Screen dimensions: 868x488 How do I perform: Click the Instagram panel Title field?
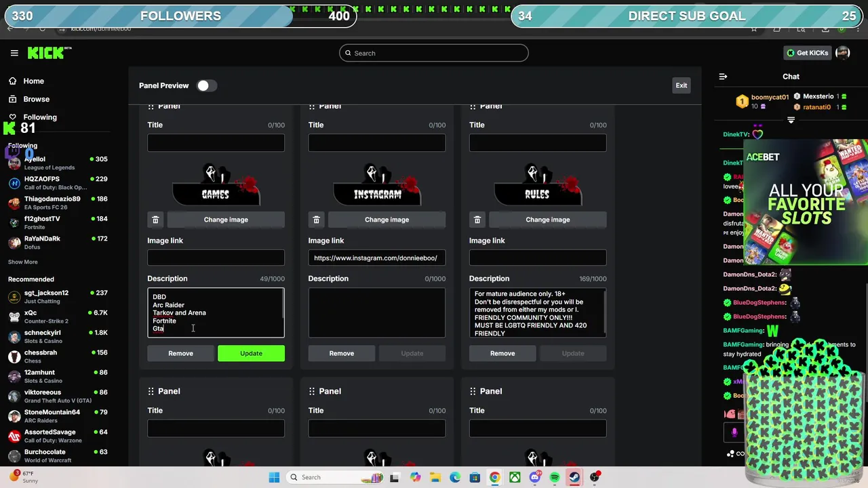pos(376,143)
